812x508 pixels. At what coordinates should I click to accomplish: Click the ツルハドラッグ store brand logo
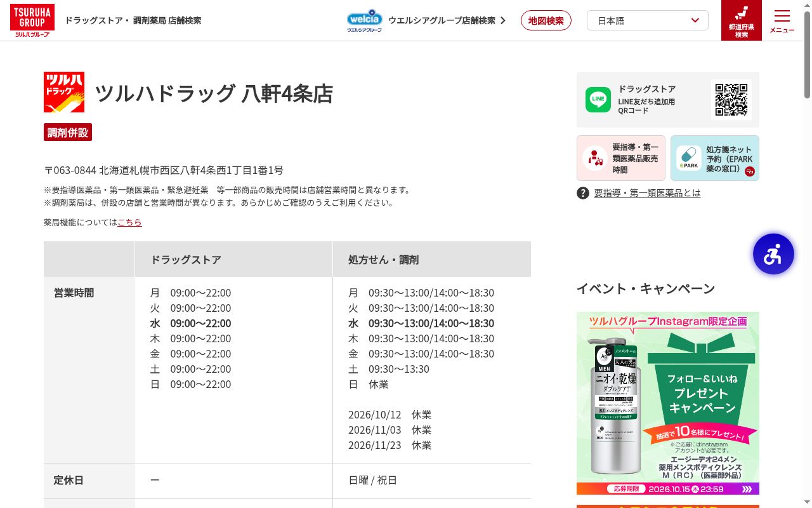tap(64, 92)
